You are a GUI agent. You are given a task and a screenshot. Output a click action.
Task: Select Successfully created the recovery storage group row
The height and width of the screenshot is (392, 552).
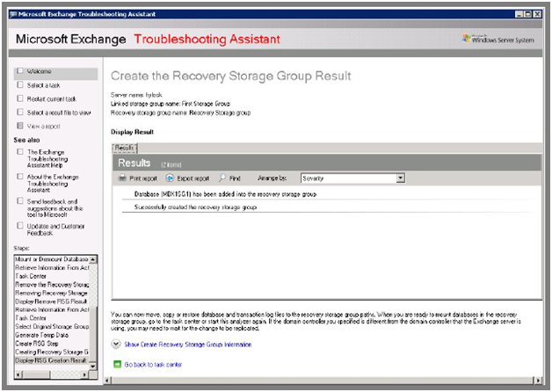195,207
